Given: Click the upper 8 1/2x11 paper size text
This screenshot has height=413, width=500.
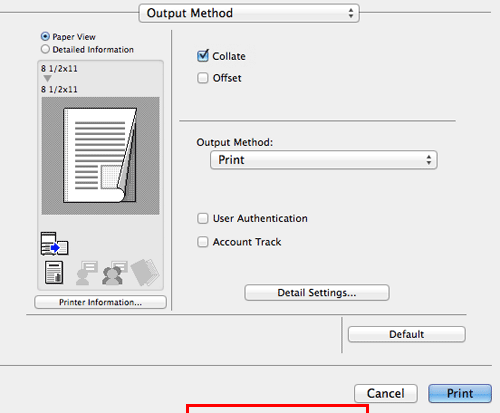Looking at the screenshot, I should point(59,69).
